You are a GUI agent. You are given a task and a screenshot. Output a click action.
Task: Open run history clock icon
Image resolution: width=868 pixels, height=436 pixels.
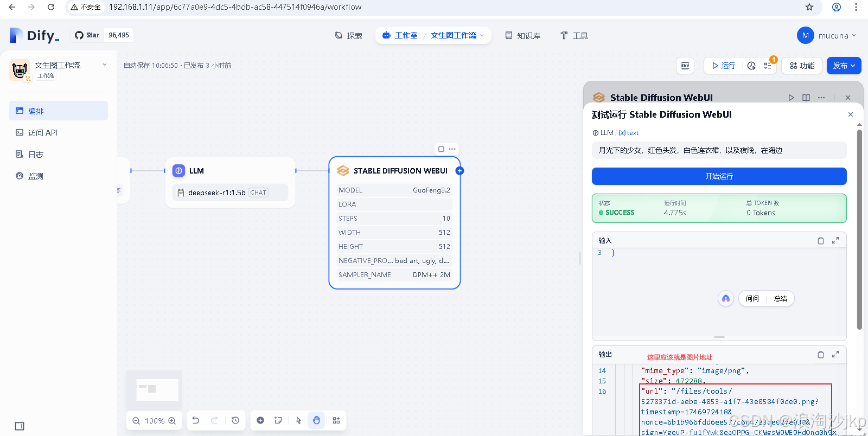pos(751,66)
